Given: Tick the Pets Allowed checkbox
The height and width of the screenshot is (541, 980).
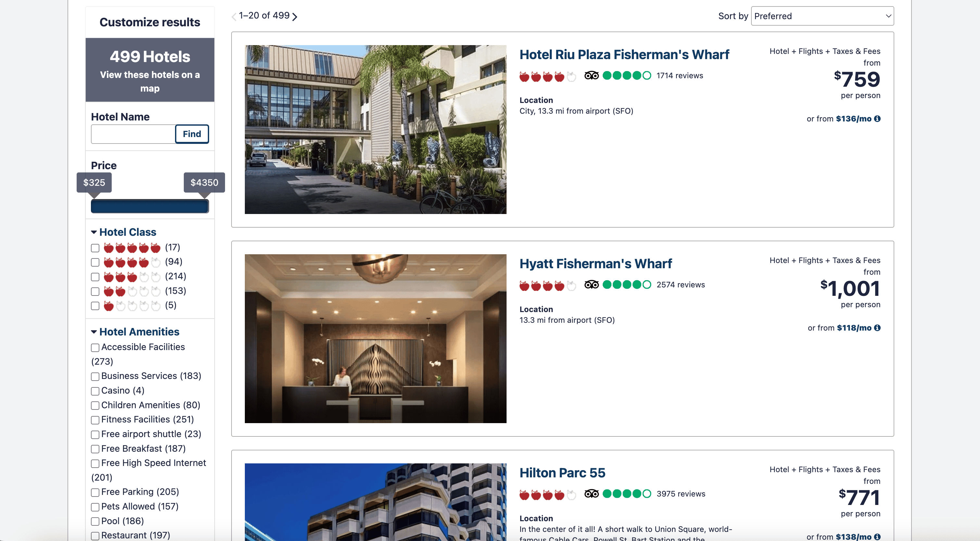Looking at the screenshot, I should [95, 507].
